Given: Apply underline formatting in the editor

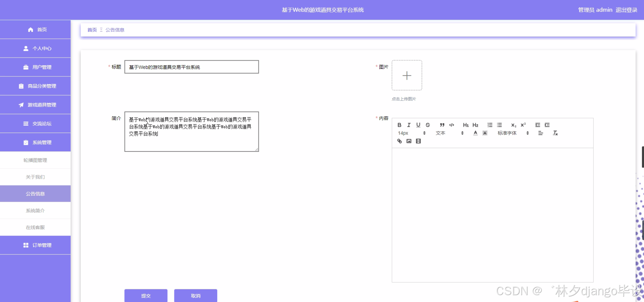Looking at the screenshot, I should point(418,125).
